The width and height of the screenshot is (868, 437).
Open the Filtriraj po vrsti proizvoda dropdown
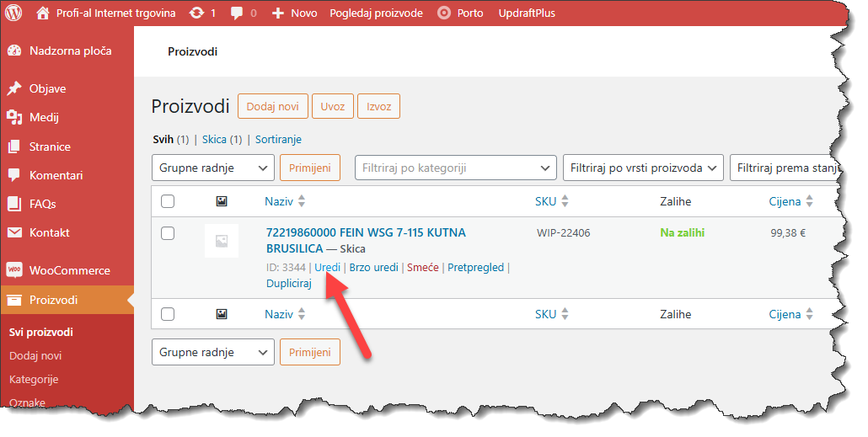click(643, 168)
